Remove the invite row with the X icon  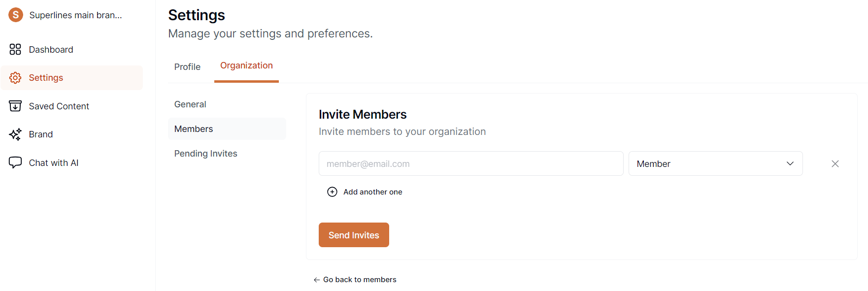click(835, 163)
